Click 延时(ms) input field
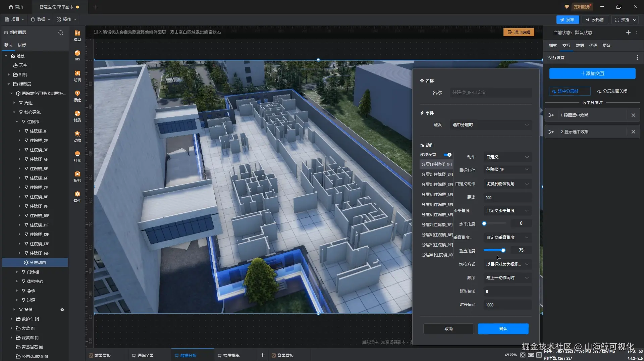Viewport: 644px width, 361px height. click(507, 292)
